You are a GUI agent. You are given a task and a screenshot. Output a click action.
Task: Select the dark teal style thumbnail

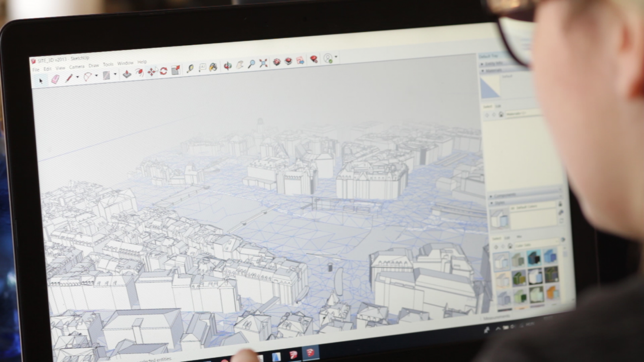coord(534,258)
